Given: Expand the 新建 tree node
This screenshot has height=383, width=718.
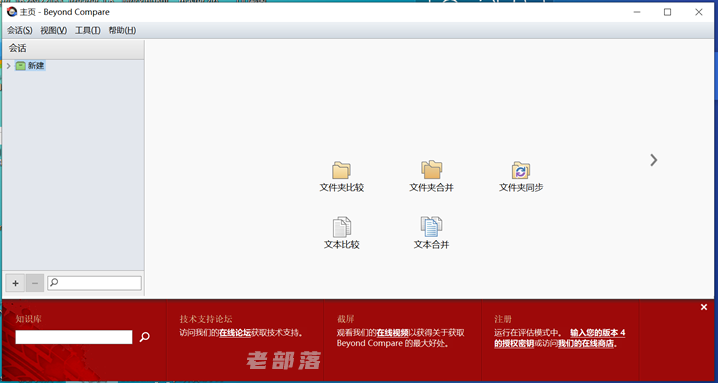Looking at the screenshot, I should click(8, 66).
